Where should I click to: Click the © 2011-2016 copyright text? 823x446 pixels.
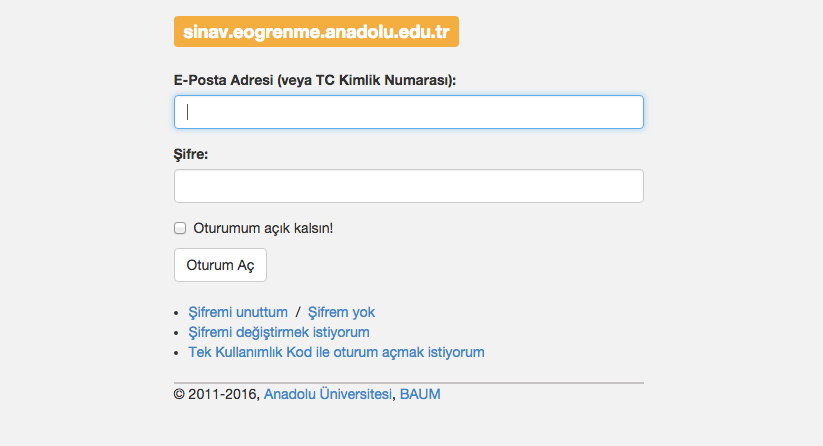pyautogui.click(x=216, y=394)
